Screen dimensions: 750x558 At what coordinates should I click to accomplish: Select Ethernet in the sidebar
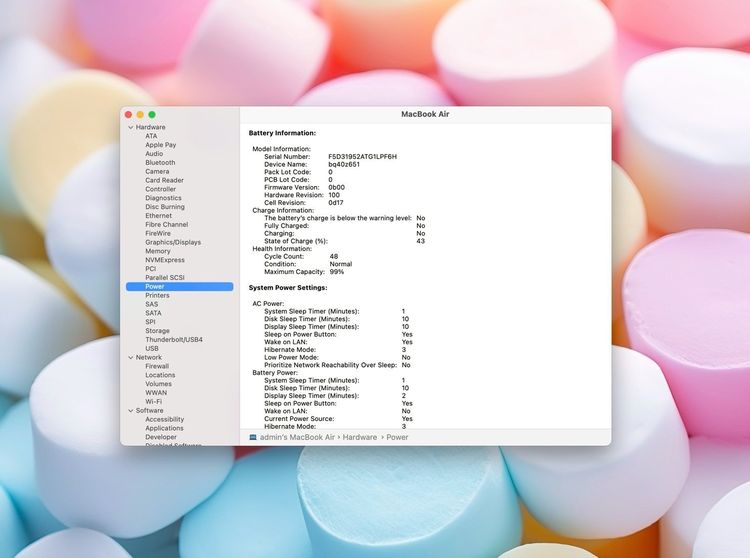point(159,216)
